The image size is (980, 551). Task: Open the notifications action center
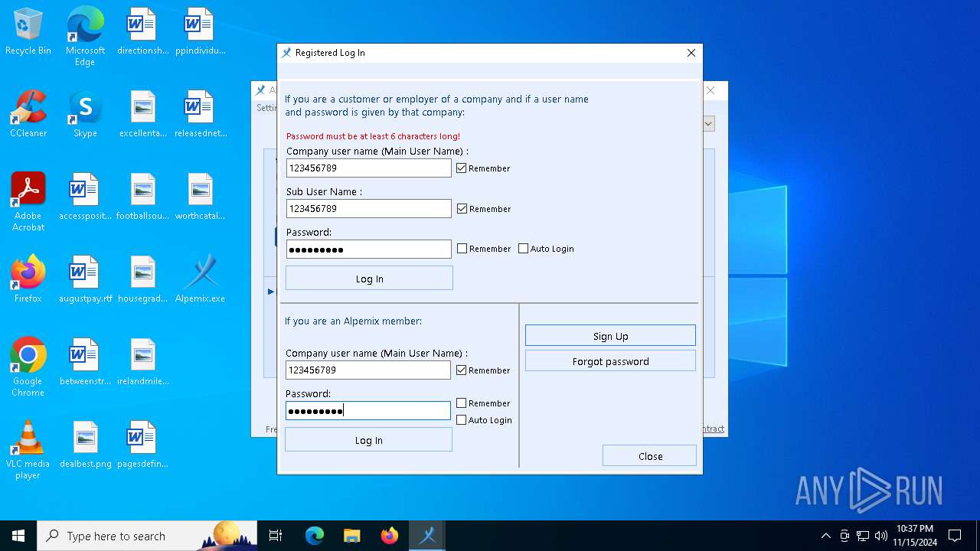(x=955, y=536)
